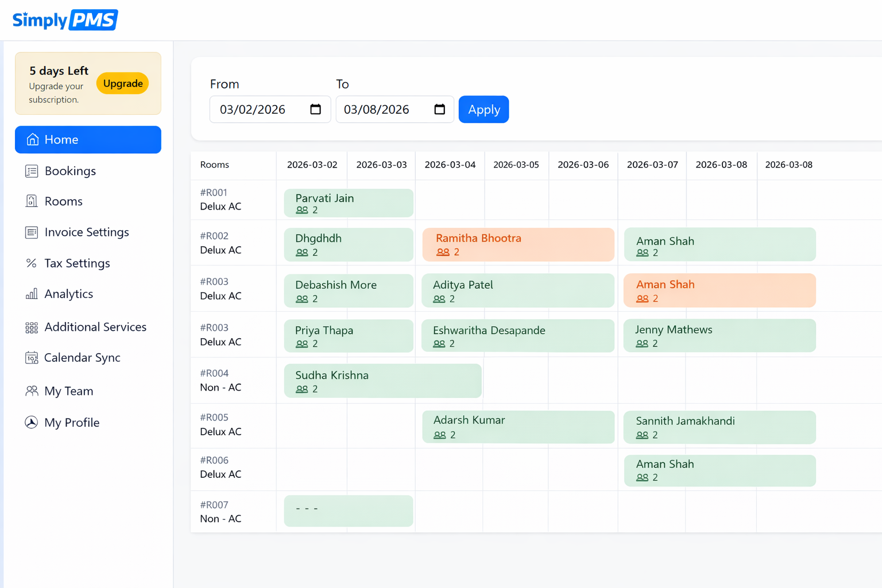This screenshot has width=882, height=588.
Task: Open the Home icon in the sidebar
Action: click(x=32, y=140)
